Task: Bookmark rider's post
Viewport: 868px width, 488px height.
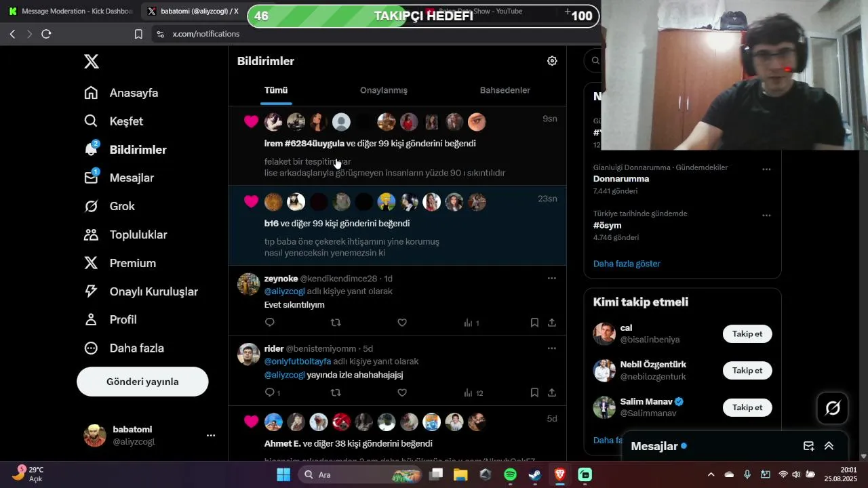Action: pos(534,392)
